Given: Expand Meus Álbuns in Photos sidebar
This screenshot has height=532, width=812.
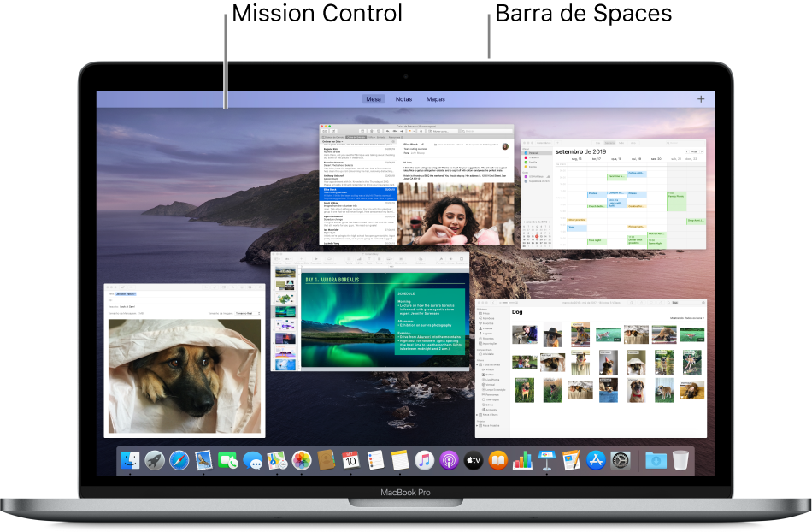Looking at the screenshot, I should (x=478, y=415).
